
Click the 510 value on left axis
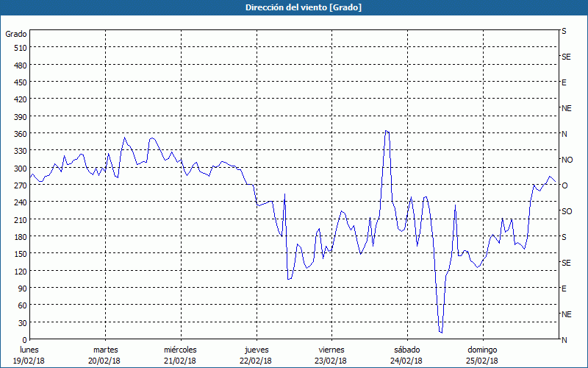pos(19,48)
